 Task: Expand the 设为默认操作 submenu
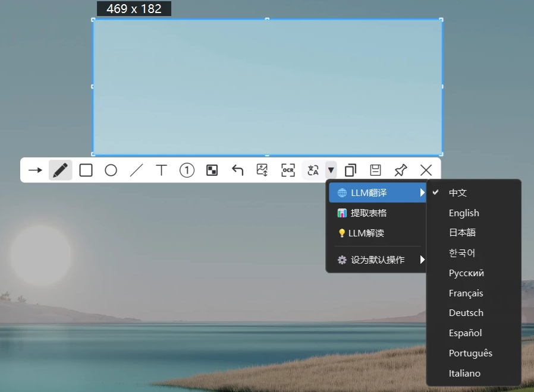[377, 260]
